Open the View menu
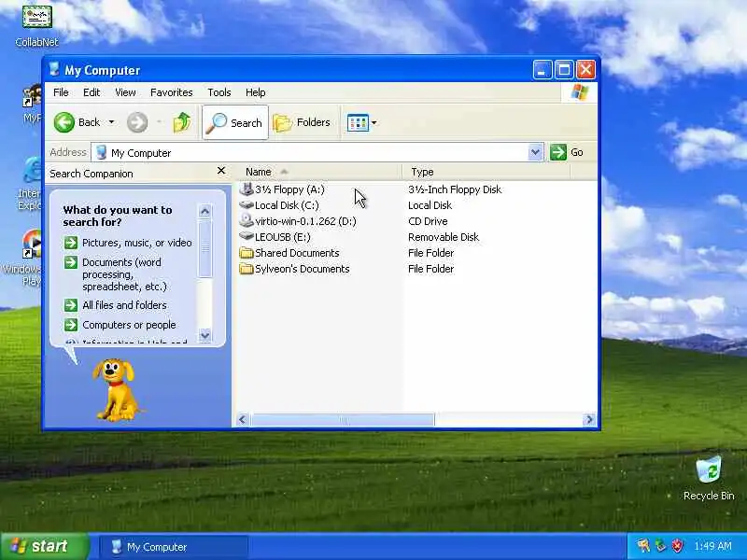This screenshot has height=560, width=747. pyautogui.click(x=125, y=92)
